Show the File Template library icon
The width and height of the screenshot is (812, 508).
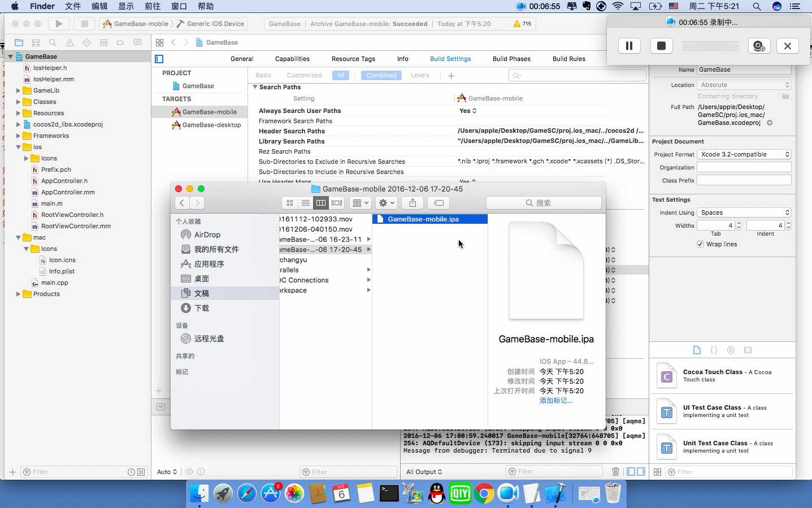point(697,350)
